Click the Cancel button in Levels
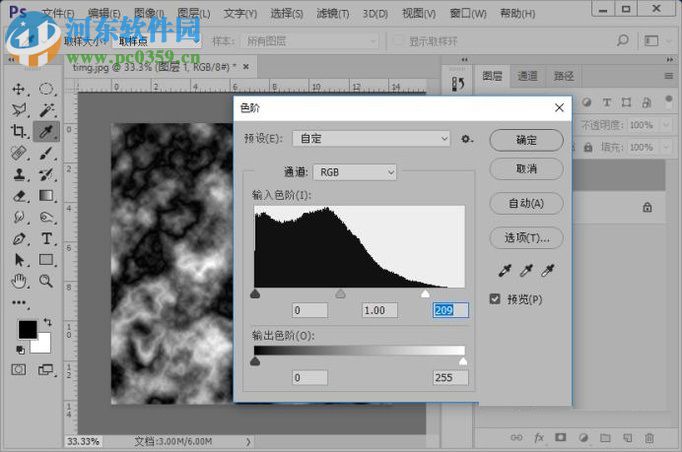This screenshot has height=452, width=682. [526, 168]
